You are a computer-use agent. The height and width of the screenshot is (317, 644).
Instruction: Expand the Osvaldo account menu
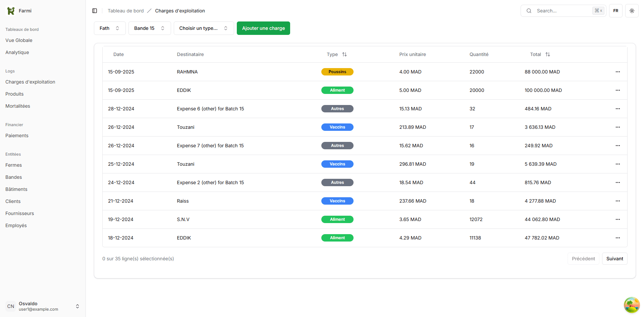pos(77,306)
